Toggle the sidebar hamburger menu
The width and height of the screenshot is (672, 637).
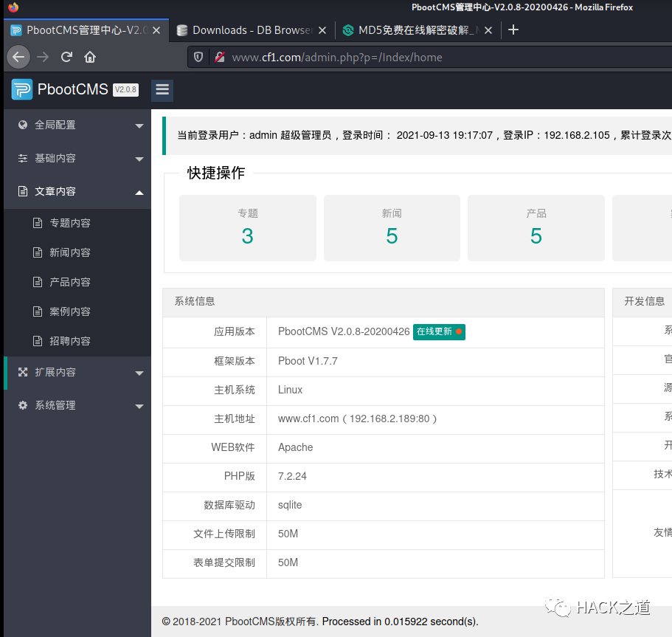click(x=162, y=89)
